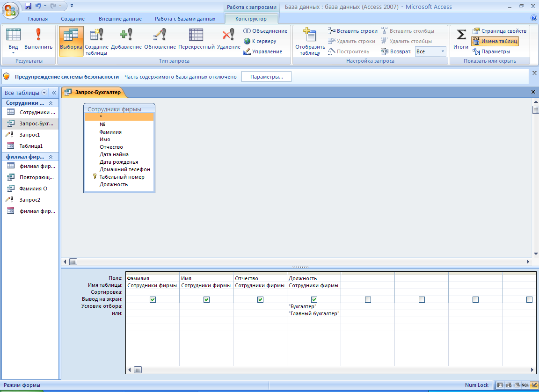Uncheck Вывод на экран for Имя
This screenshot has width=539, height=392.
[207, 299]
